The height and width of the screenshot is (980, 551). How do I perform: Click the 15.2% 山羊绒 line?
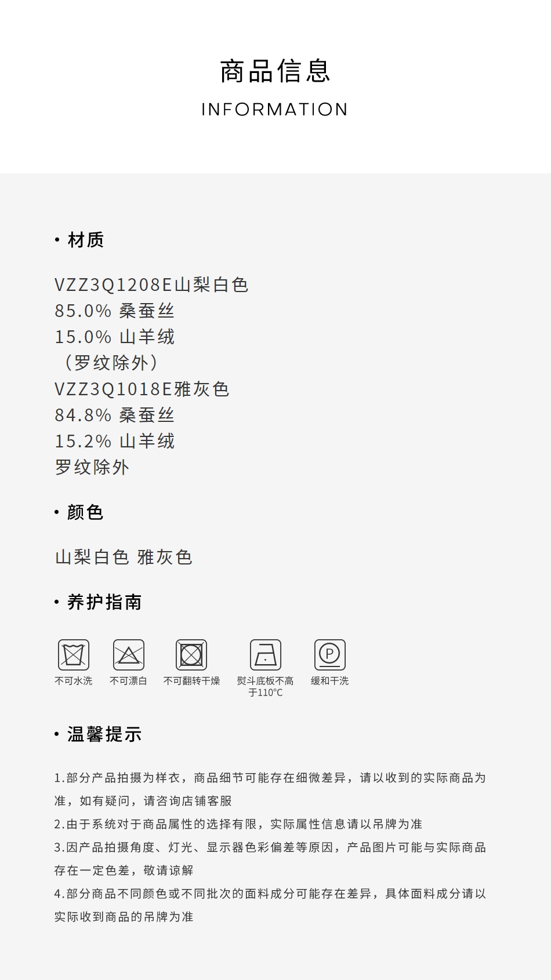(114, 441)
